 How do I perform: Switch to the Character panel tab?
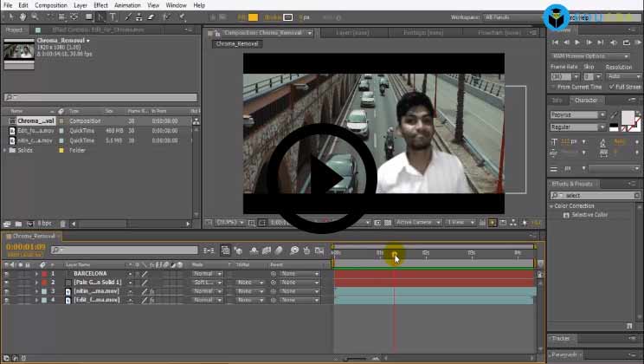click(x=586, y=100)
